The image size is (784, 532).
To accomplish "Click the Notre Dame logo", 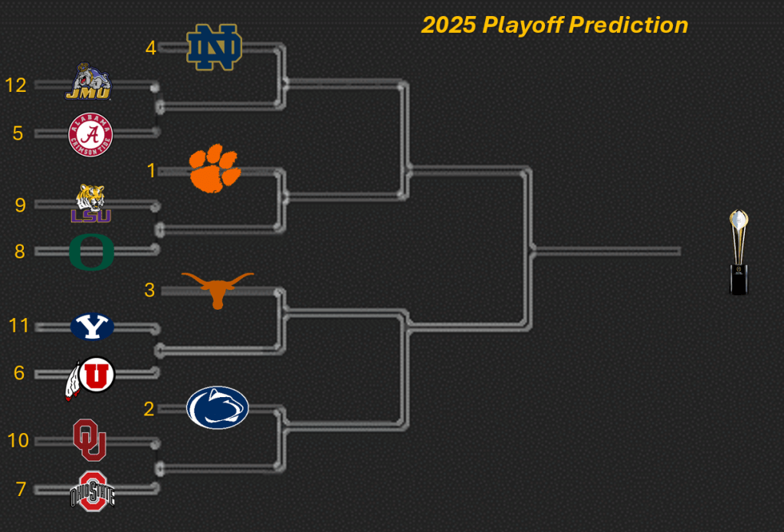I will [x=215, y=47].
